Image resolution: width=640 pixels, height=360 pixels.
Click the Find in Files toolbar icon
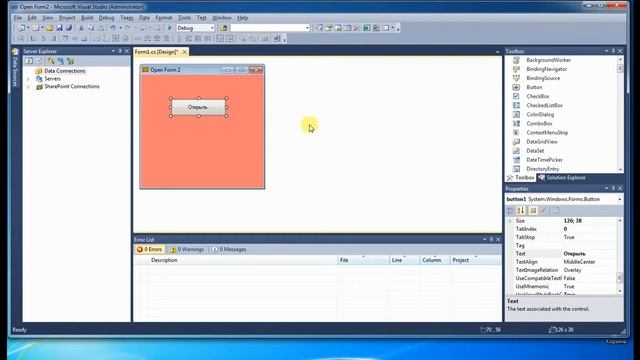(224, 28)
